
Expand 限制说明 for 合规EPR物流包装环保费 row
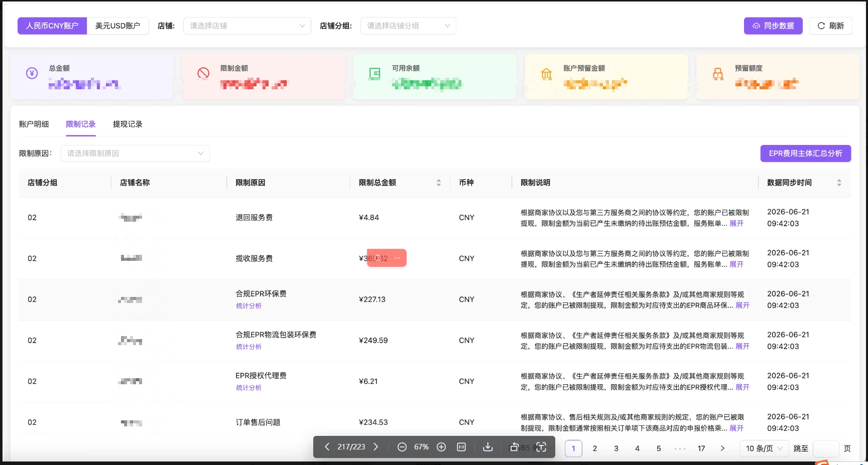click(742, 347)
